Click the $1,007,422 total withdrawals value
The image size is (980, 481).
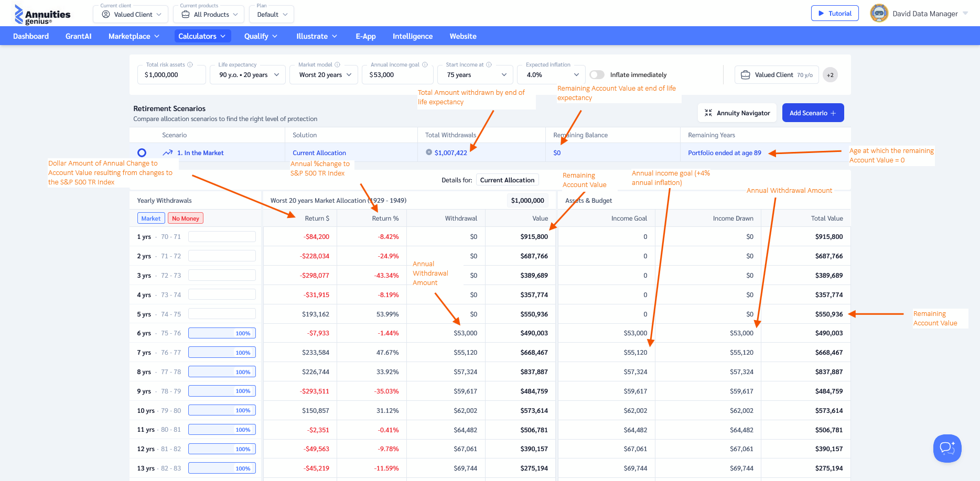(x=451, y=153)
